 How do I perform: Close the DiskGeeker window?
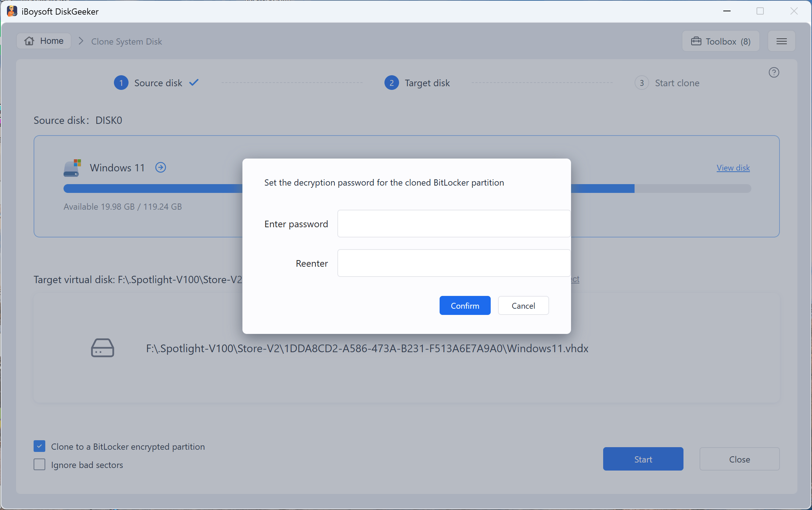(794, 11)
